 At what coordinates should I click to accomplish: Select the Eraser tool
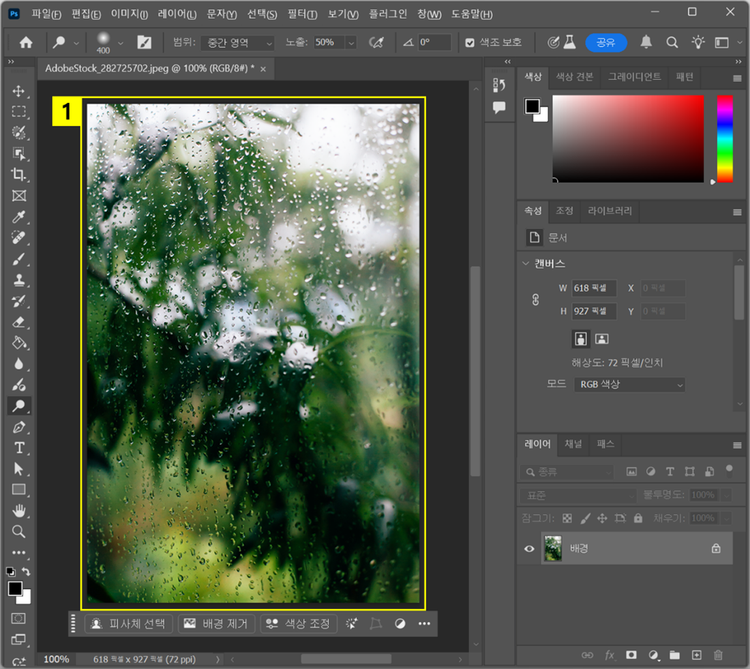[18, 322]
